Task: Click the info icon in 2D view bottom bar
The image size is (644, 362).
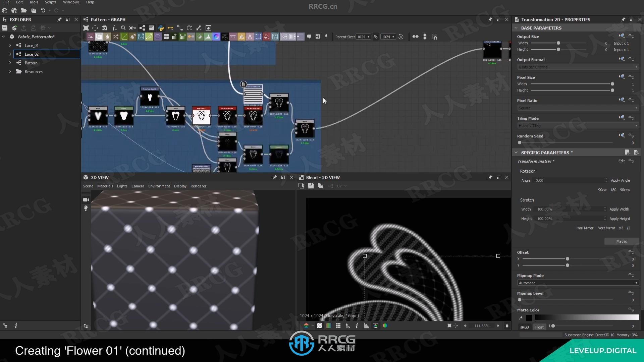Action: (x=357, y=325)
